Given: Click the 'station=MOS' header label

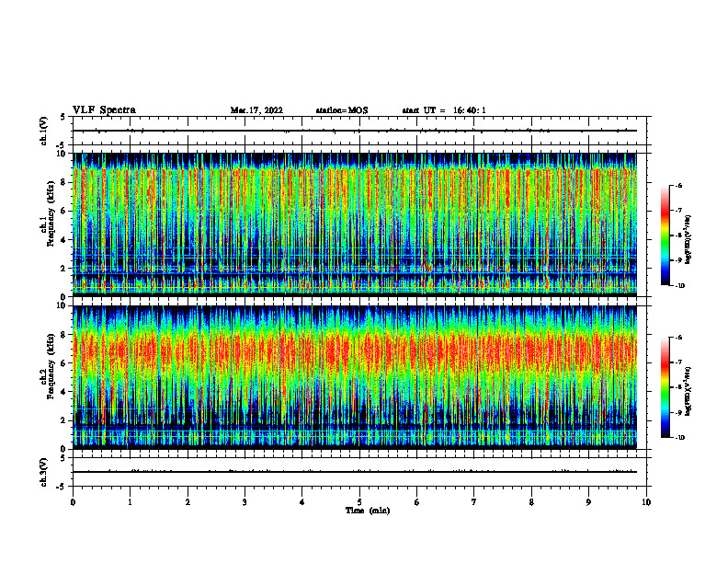Looking at the screenshot, I should tap(342, 110).
